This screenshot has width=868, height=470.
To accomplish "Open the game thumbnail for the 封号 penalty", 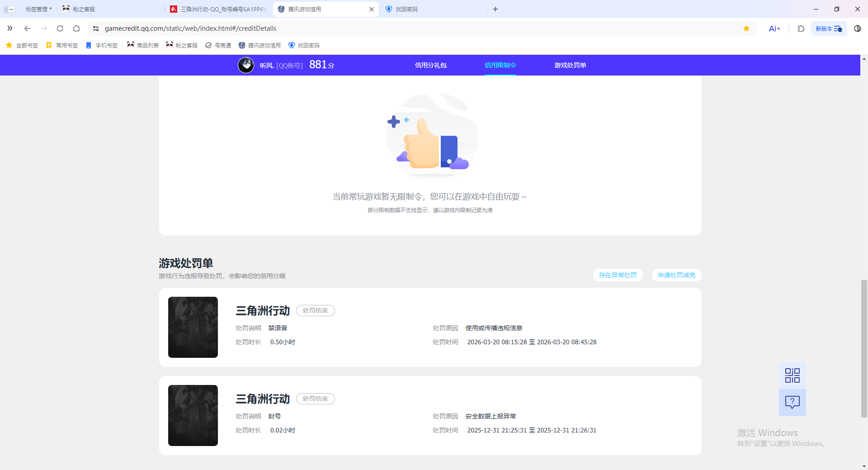I will click(x=193, y=415).
